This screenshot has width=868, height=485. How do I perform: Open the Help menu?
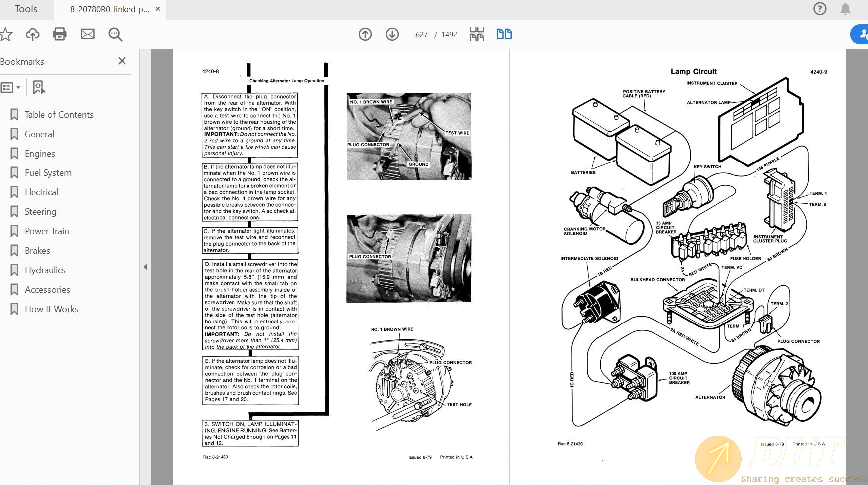(819, 9)
